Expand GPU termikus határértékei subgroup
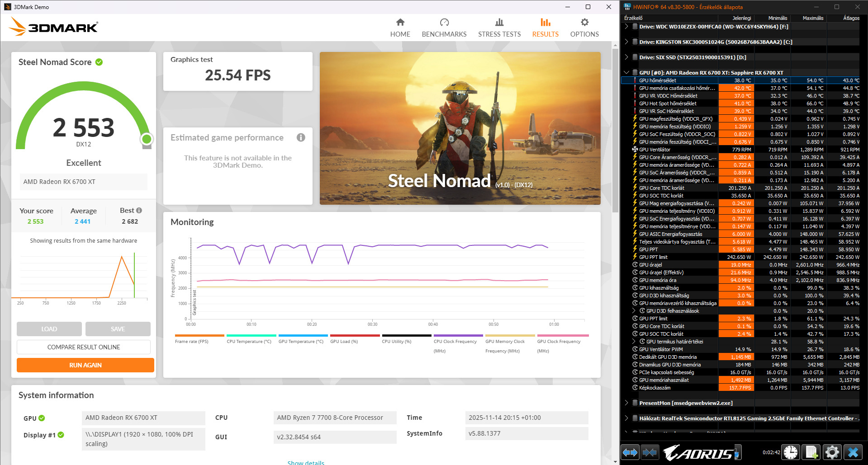Image resolution: width=868 pixels, height=465 pixels. [634, 342]
